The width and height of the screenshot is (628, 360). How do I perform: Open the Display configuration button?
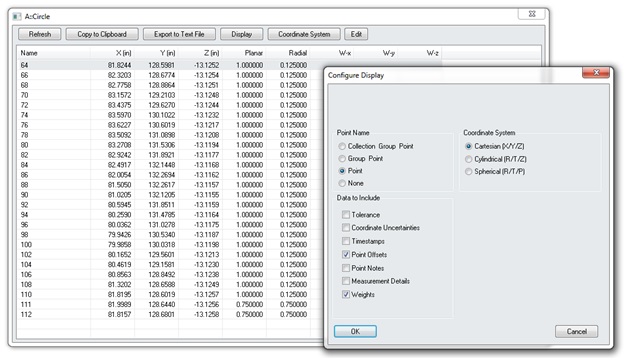click(242, 34)
